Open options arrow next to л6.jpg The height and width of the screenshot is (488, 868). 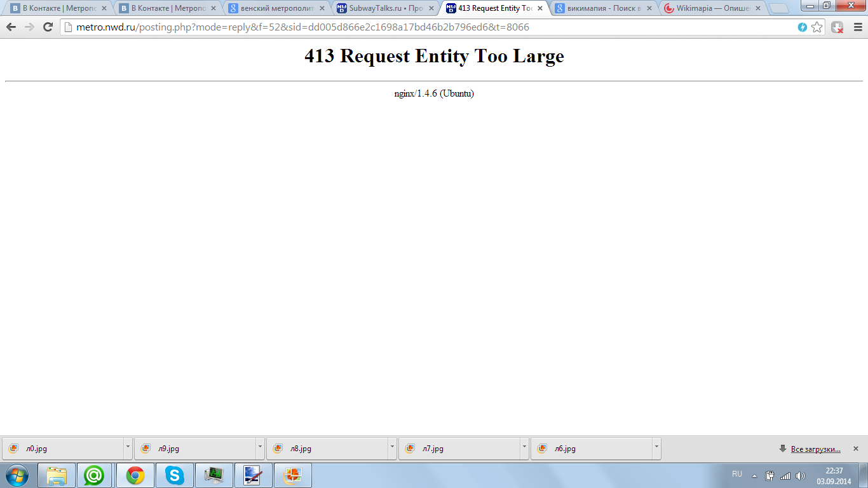coord(656,447)
